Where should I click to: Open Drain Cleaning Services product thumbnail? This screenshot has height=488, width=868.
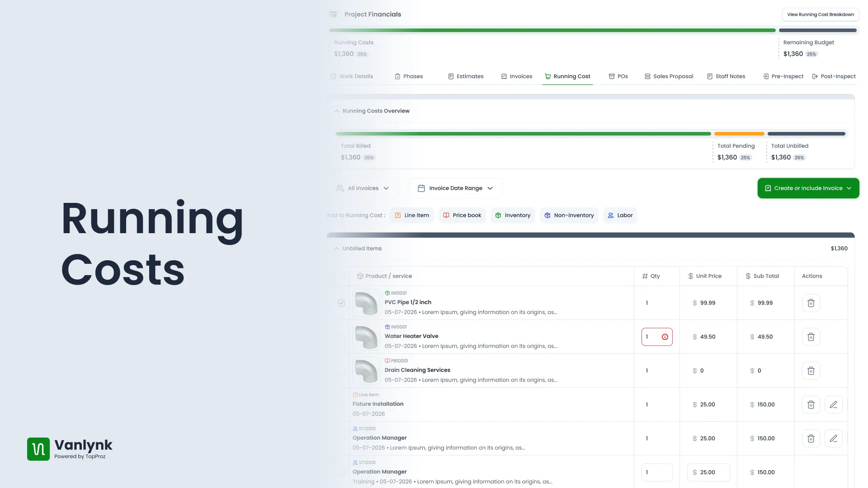click(x=366, y=371)
